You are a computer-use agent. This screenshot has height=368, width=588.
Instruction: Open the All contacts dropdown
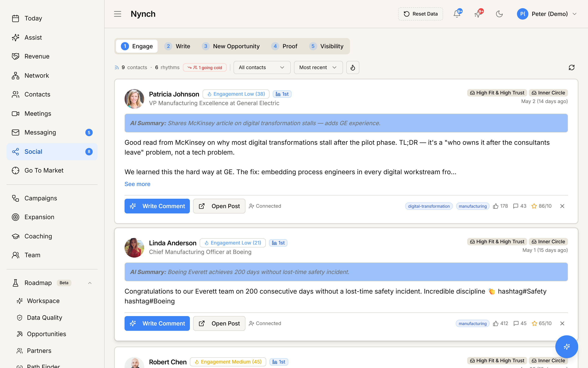[x=262, y=67]
